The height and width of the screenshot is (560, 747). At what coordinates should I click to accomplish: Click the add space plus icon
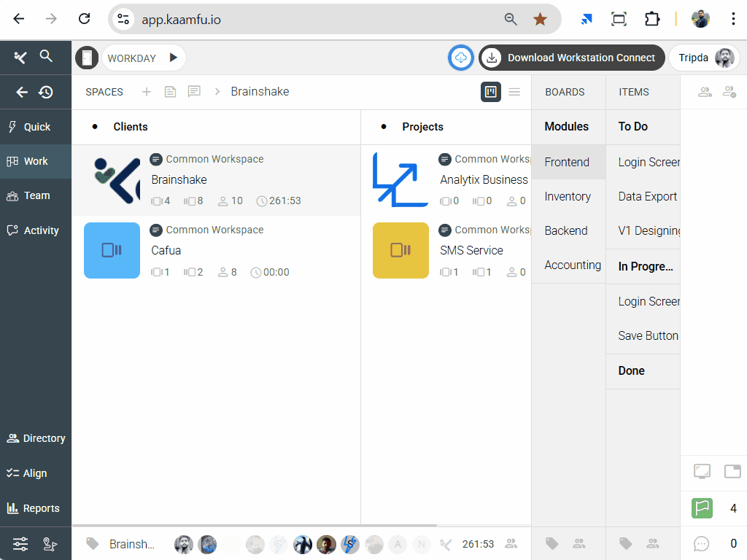[x=147, y=92]
